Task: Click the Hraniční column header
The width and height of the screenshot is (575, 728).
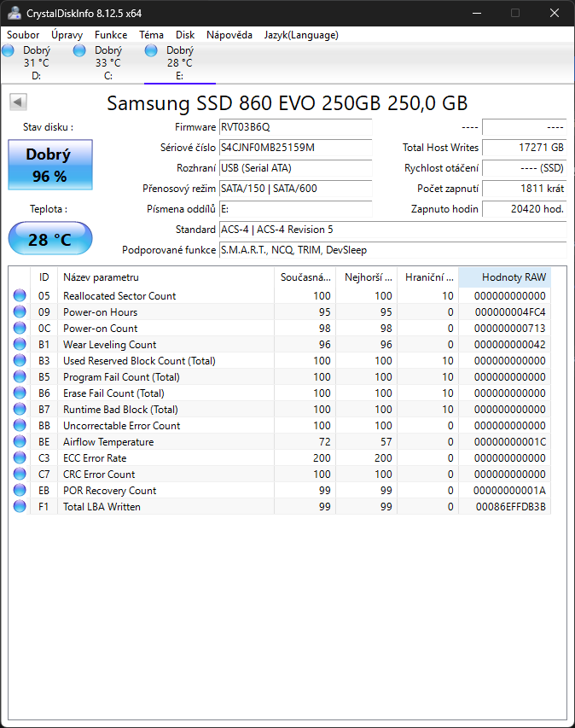Action: pyautogui.click(x=428, y=277)
